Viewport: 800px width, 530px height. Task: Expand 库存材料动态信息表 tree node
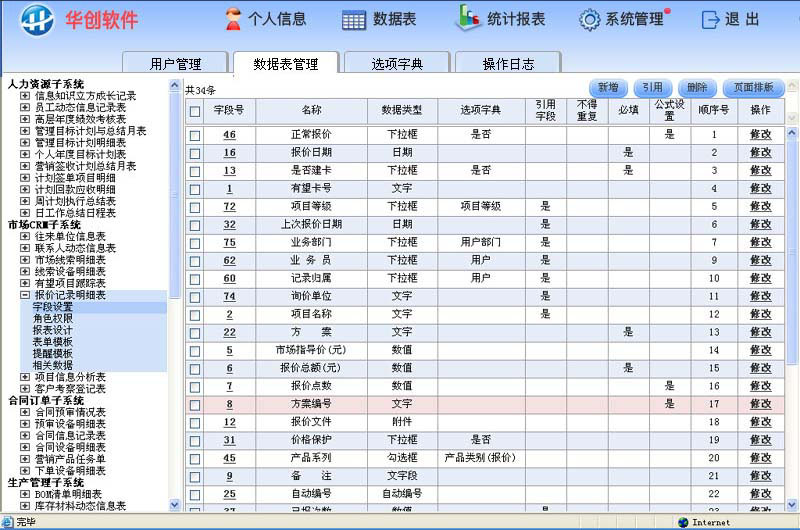[x=24, y=506]
